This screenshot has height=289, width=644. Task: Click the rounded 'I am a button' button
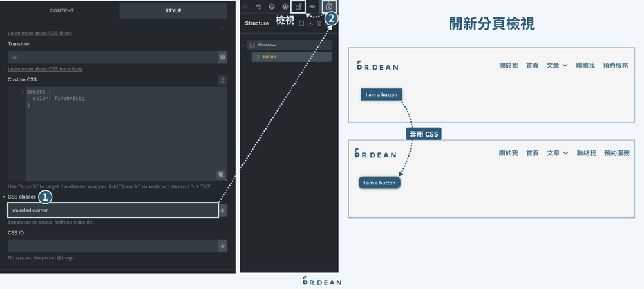(379, 183)
